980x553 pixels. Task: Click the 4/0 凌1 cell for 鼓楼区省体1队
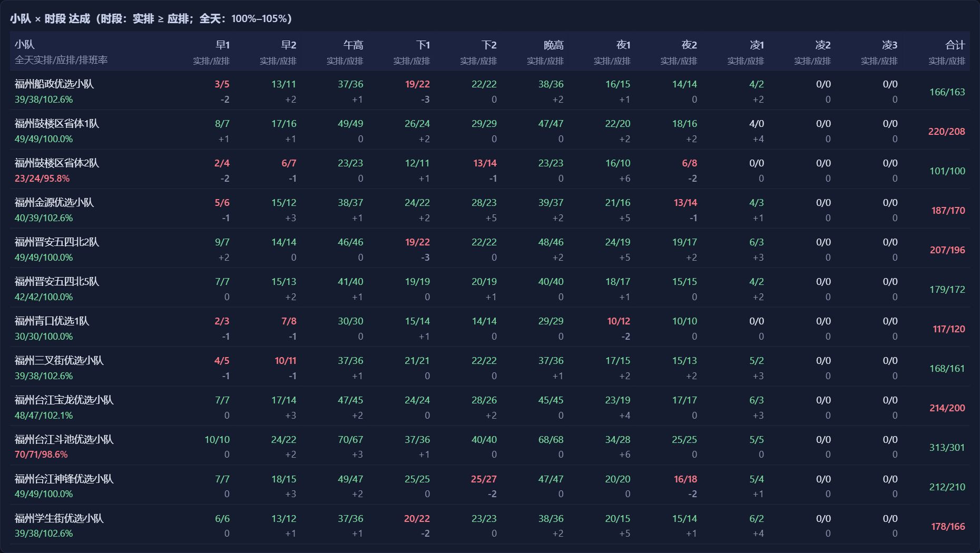point(757,124)
